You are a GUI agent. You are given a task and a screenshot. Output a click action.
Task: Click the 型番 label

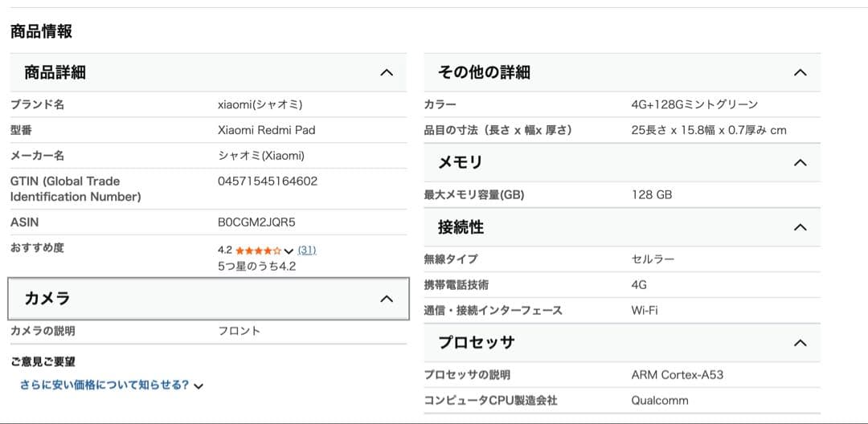click(23, 130)
